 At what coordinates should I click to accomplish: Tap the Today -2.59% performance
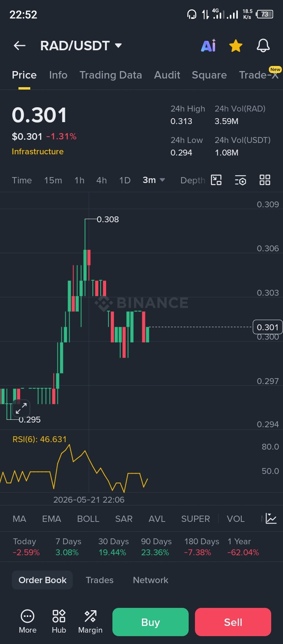click(x=26, y=547)
